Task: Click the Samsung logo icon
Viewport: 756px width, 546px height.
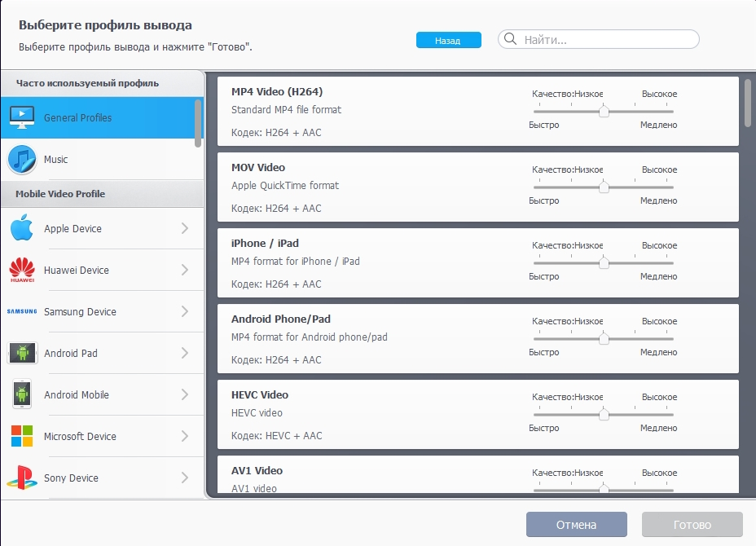Action: (x=22, y=311)
